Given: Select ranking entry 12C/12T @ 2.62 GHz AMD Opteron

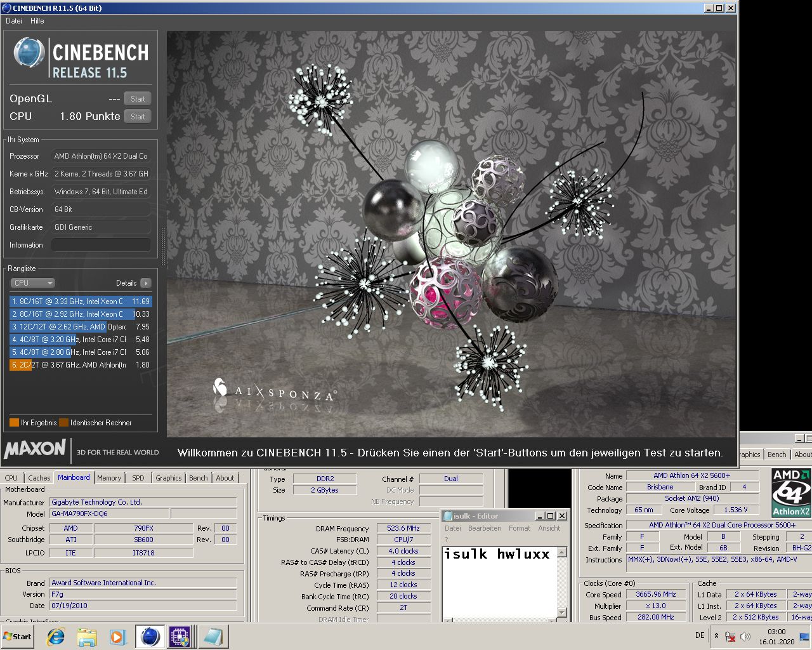Looking at the screenshot, I should pos(81,327).
